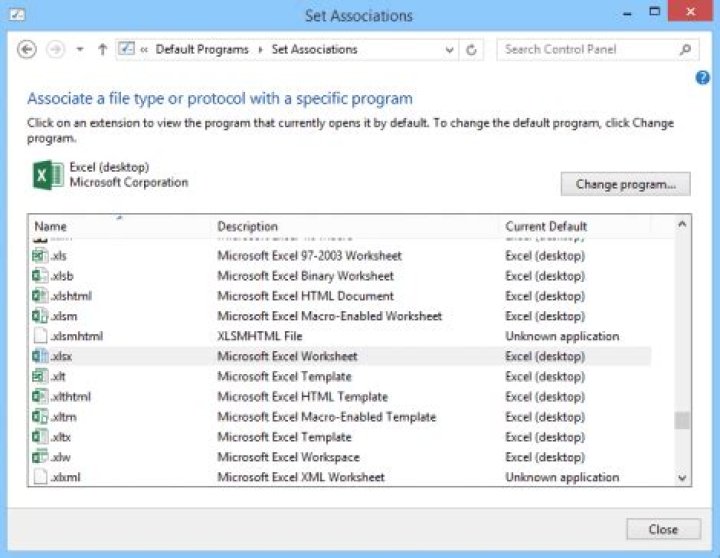Sort by the Current Default column header
The width and height of the screenshot is (720, 558).
click(x=546, y=226)
